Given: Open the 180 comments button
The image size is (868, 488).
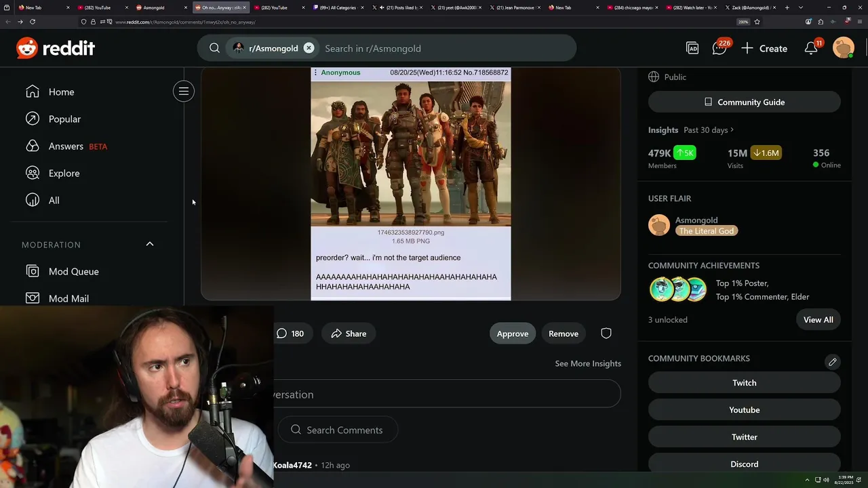Looking at the screenshot, I should point(290,333).
